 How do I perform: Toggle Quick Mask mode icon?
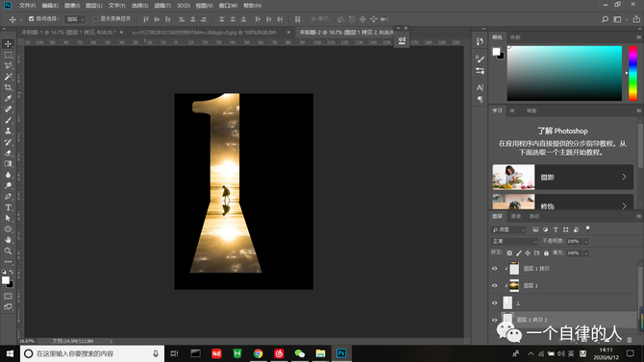pyautogui.click(x=8, y=296)
